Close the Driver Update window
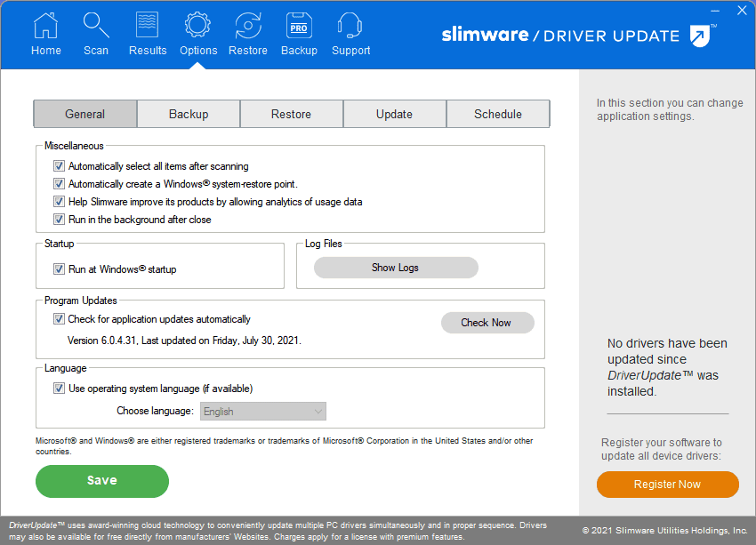The width and height of the screenshot is (756, 545). 742,10
